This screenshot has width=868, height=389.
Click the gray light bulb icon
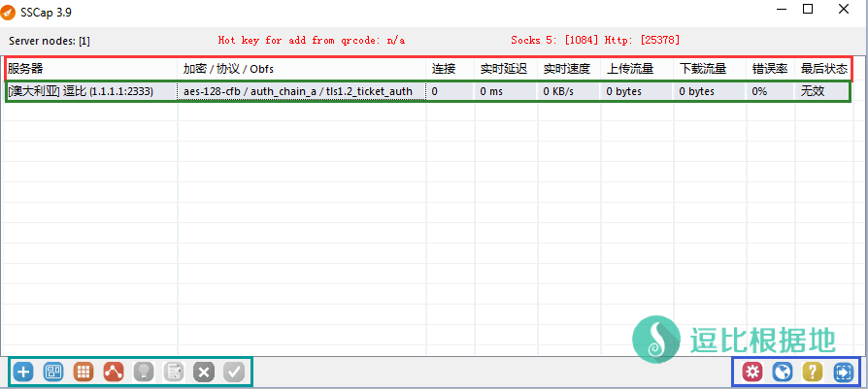coord(144,372)
